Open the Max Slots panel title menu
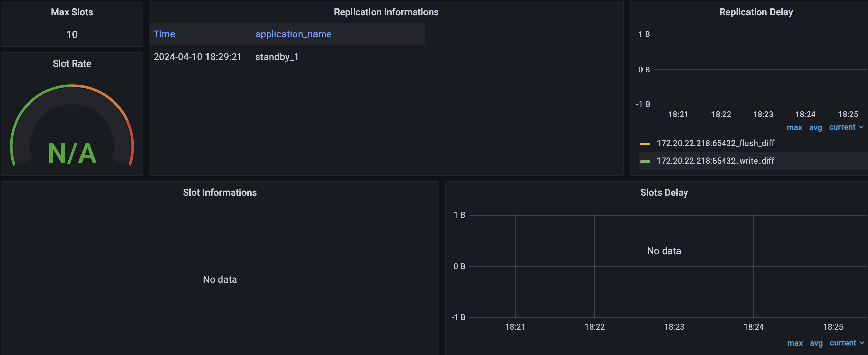This screenshot has width=868, height=355. click(72, 12)
